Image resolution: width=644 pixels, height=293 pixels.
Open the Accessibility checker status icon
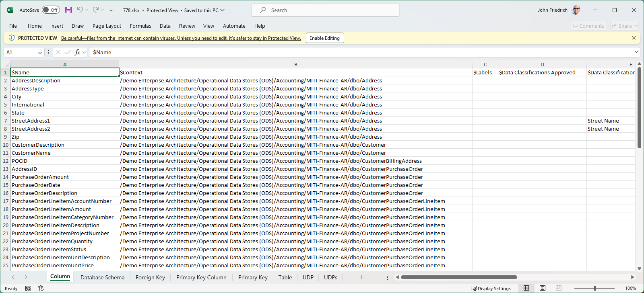[x=41, y=288]
